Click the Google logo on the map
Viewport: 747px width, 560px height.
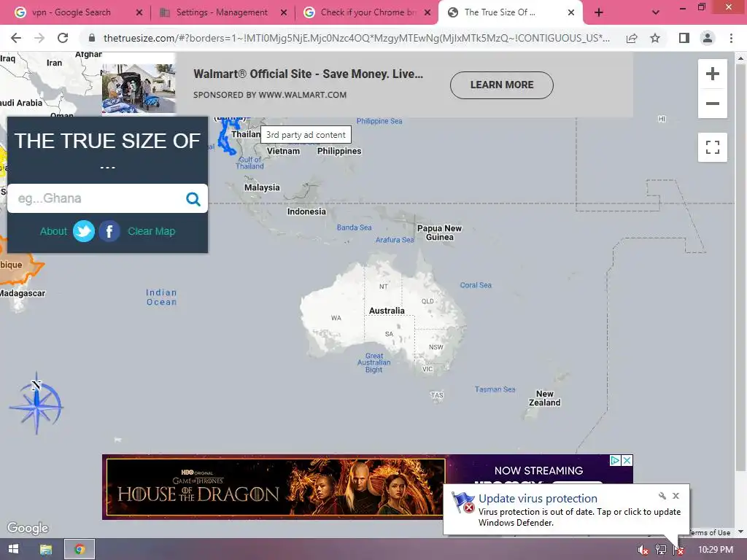(28, 528)
